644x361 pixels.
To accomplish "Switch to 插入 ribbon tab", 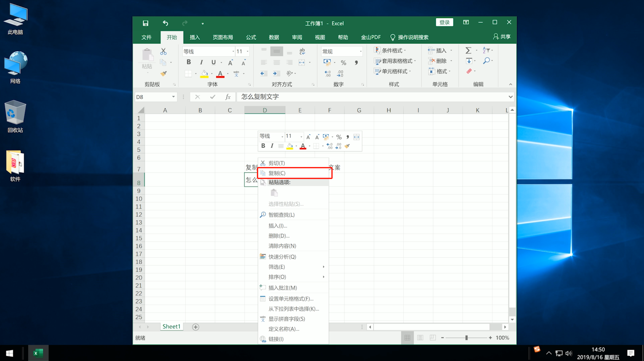I will (195, 37).
